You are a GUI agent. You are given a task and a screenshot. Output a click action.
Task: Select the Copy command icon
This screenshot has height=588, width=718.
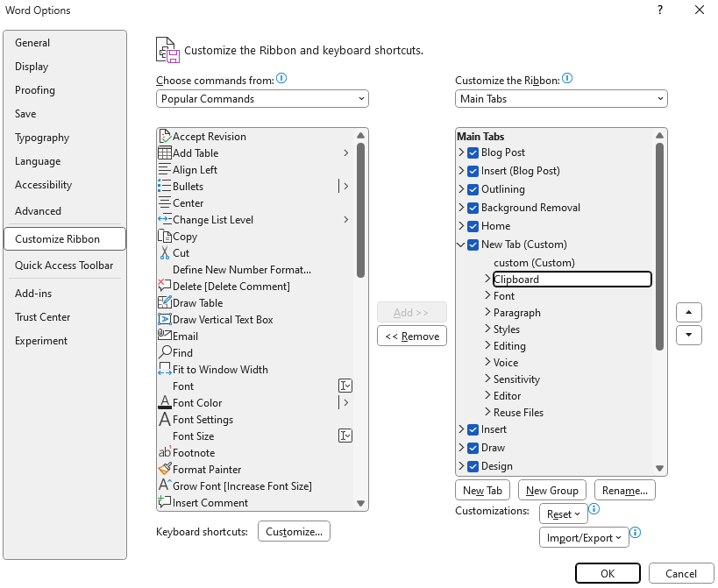pos(165,236)
